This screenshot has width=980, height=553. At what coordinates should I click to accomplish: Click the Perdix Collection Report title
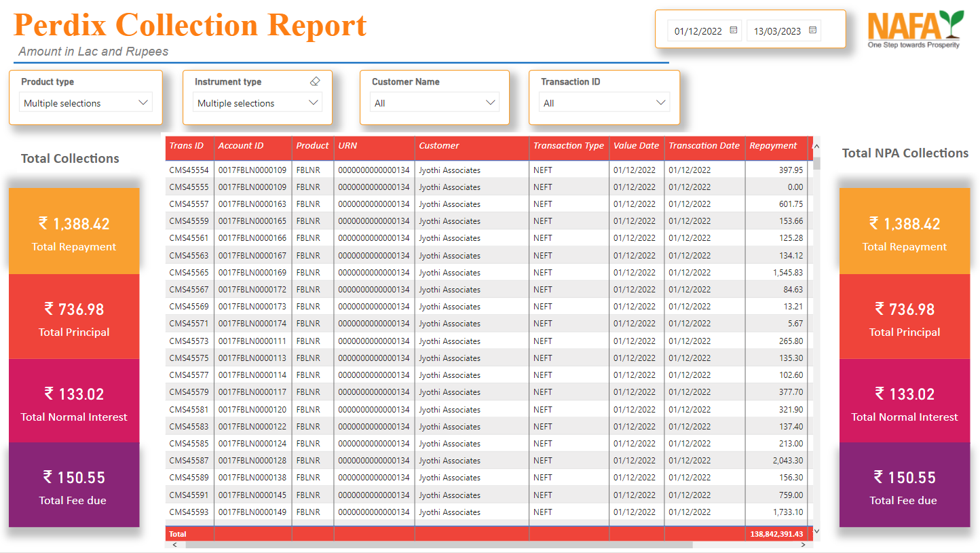pyautogui.click(x=190, y=24)
